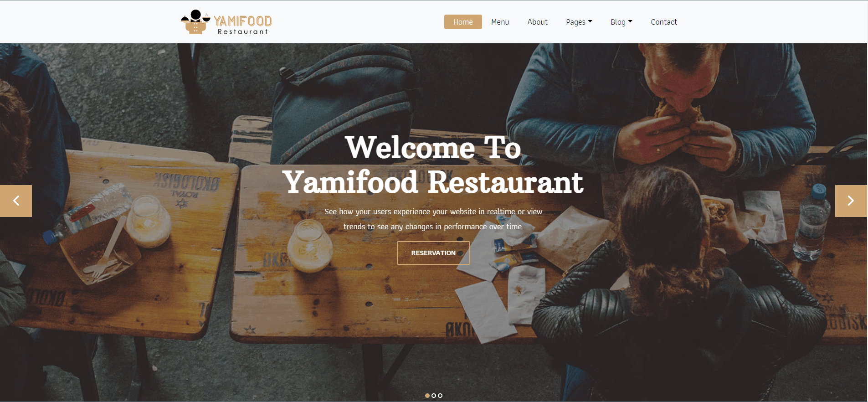
Task: Go to the previous slide with the left arrow
Action: (x=16, y=201)
